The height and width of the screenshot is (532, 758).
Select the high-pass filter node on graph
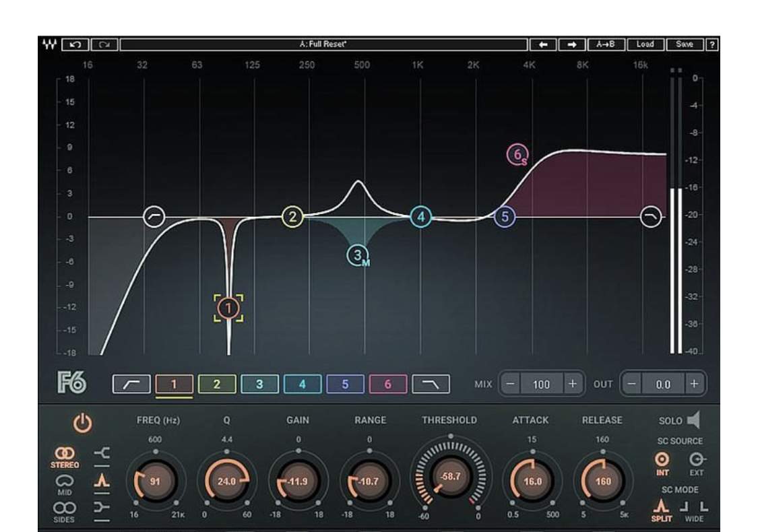154,216
